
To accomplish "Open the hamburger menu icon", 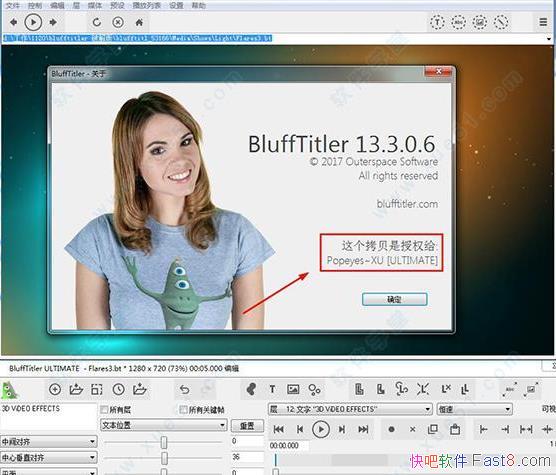I will (543, 22).
